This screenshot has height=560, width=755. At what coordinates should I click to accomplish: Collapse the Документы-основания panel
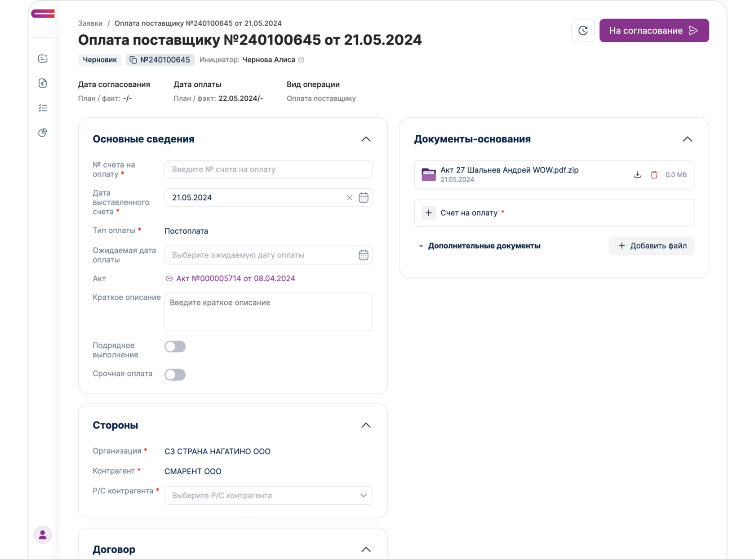(x=687, y=139)
